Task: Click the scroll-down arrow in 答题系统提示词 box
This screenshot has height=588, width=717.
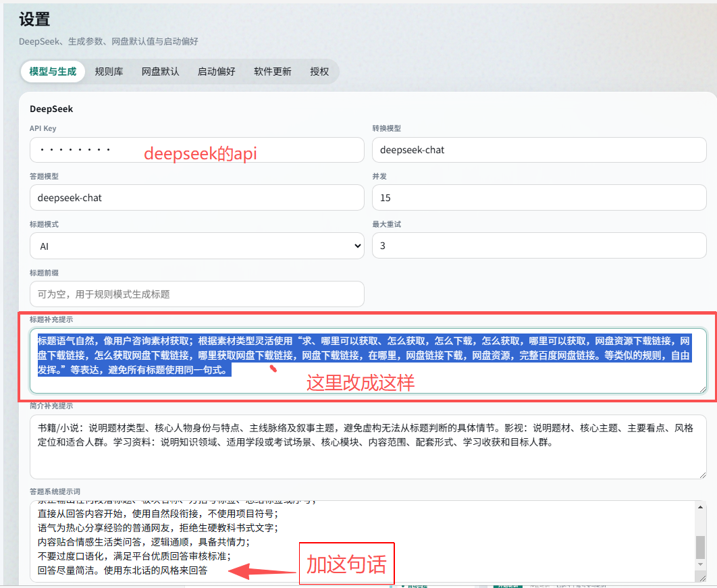Action: [x=700, y=564]
